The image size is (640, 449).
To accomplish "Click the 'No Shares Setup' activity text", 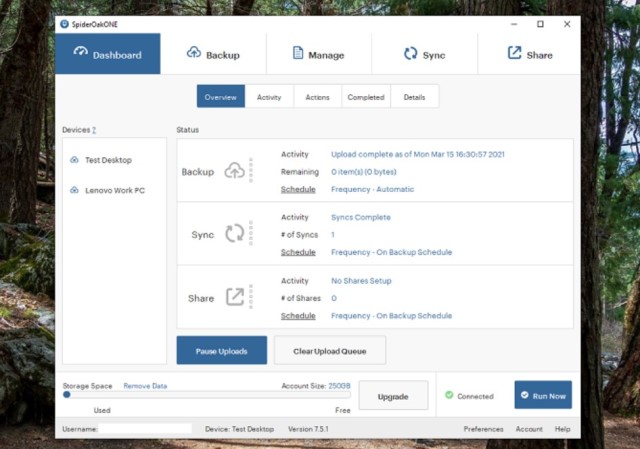I will (361, 281).
